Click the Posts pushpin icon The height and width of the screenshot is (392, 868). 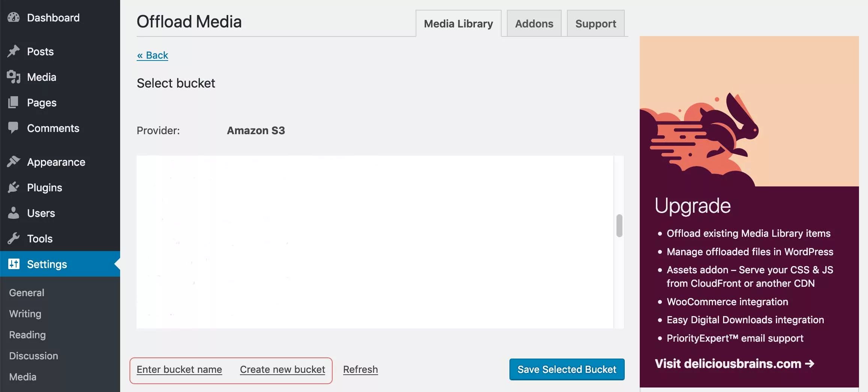(14, 51)
